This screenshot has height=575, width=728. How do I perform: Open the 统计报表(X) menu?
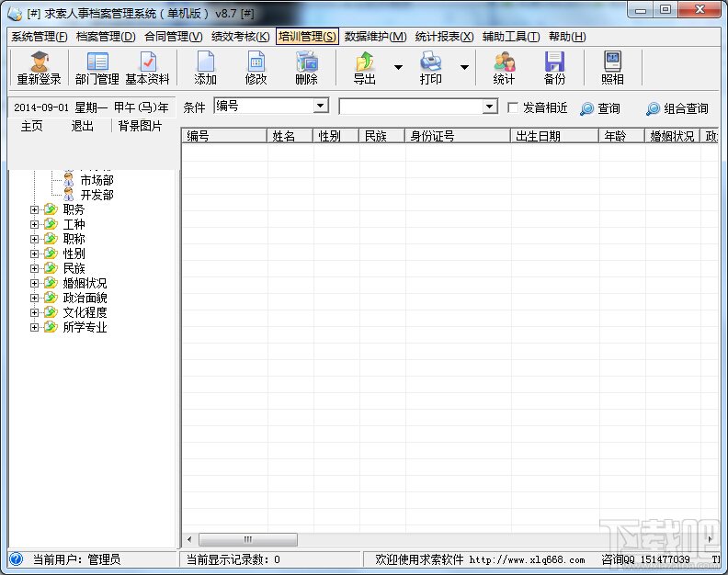[x=444, y=37]
